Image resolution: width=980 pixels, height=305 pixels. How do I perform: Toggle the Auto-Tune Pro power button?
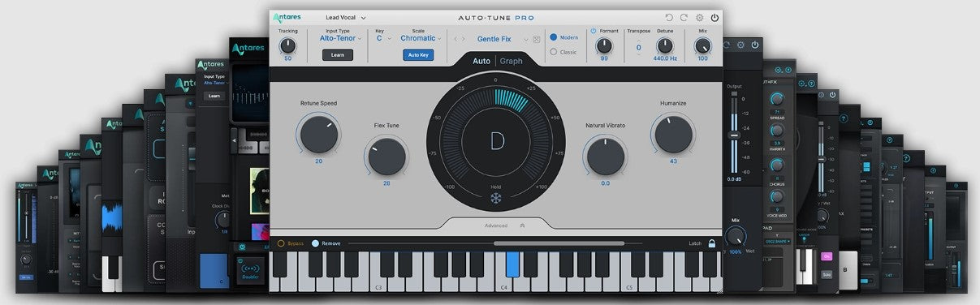click(x=714, y=17)
